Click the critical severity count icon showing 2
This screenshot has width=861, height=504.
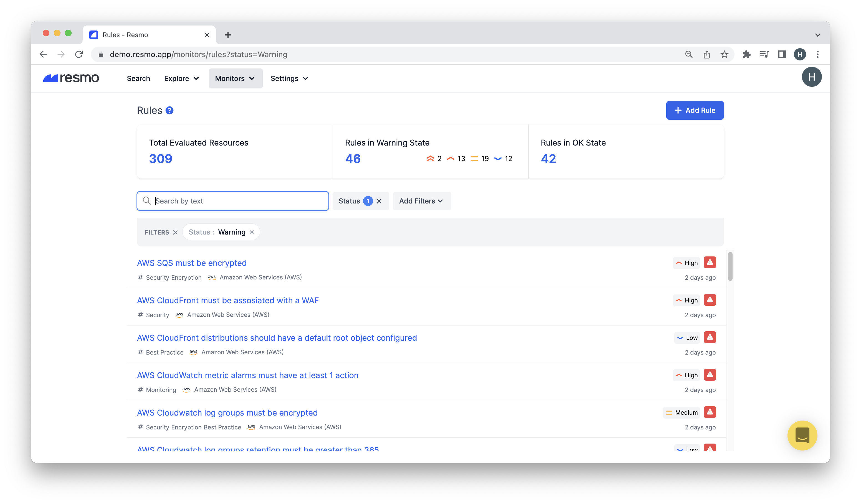point(430,159)
